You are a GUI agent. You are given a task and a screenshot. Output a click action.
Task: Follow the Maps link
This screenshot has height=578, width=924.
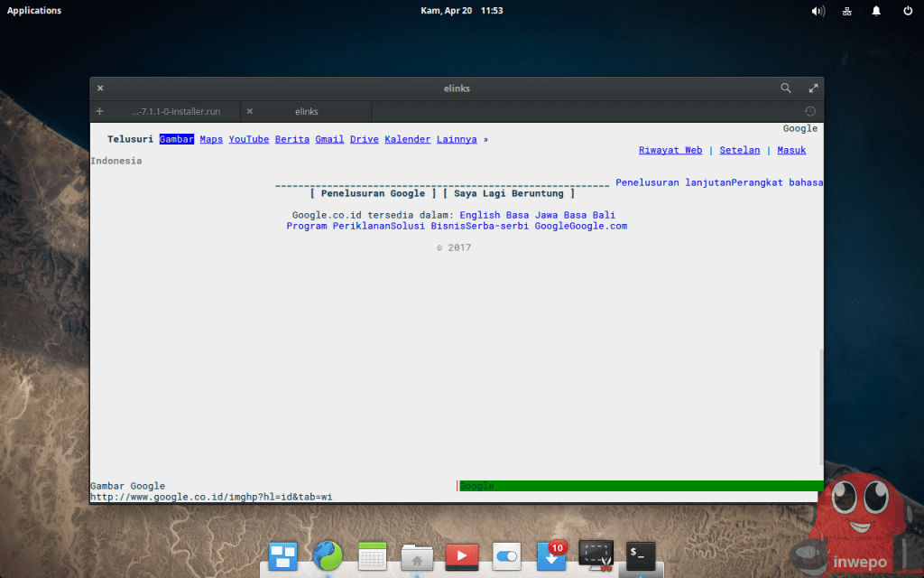click(x=211, y=139)
